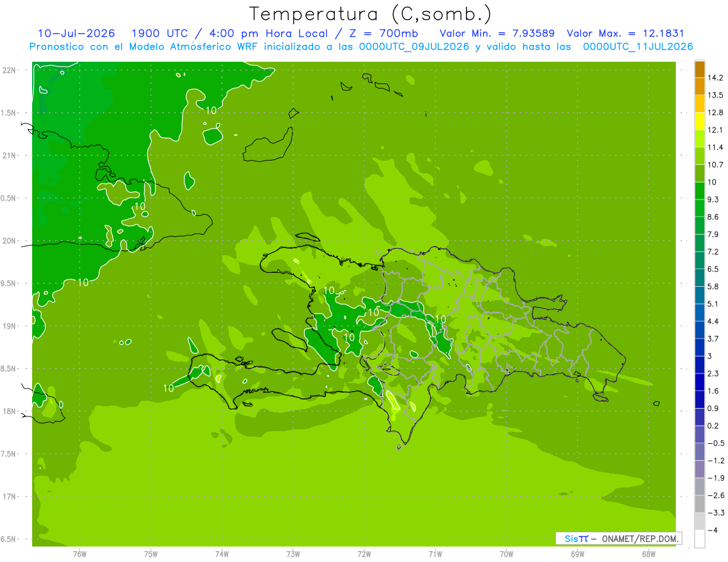The image size is (728, 562).
Task: Click the longitude label '70W'
Action: tap(507, 554)
